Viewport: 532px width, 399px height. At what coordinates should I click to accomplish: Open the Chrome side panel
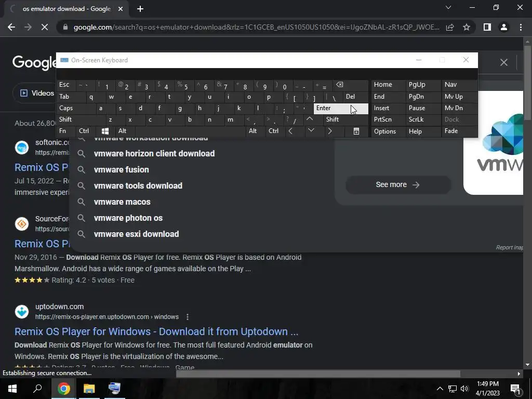487,27
